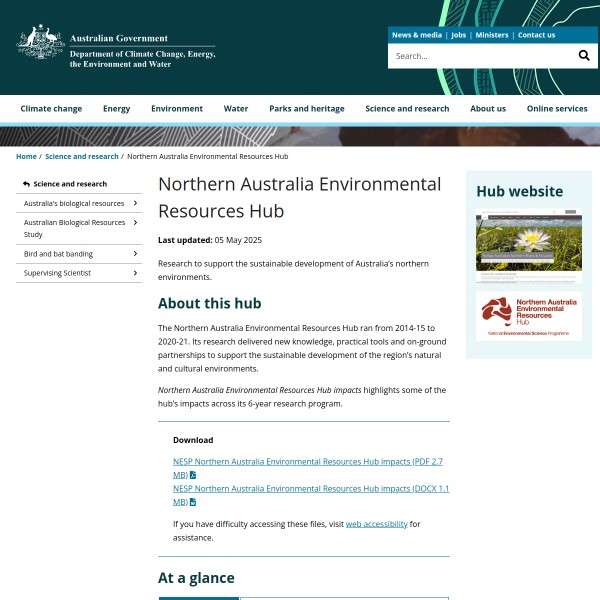
Task: Download the Hub impacts PDF 2.7 MB
Action: 300,462
